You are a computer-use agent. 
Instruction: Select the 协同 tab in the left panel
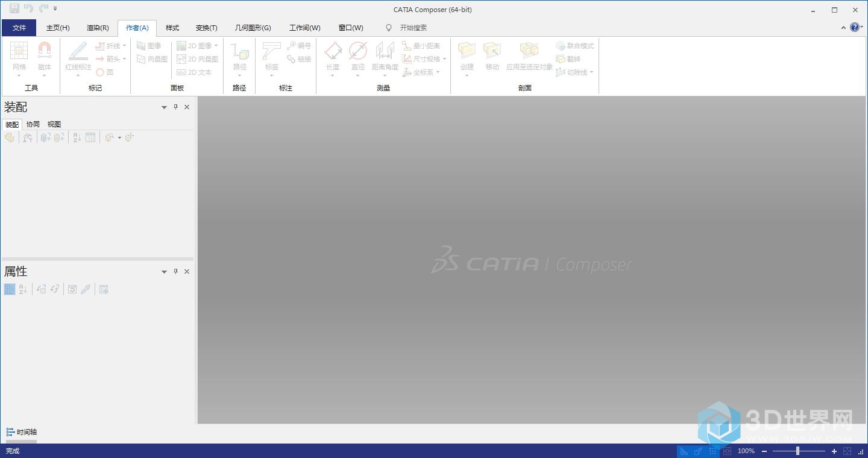pyautogui.click(x=33, y=124)
